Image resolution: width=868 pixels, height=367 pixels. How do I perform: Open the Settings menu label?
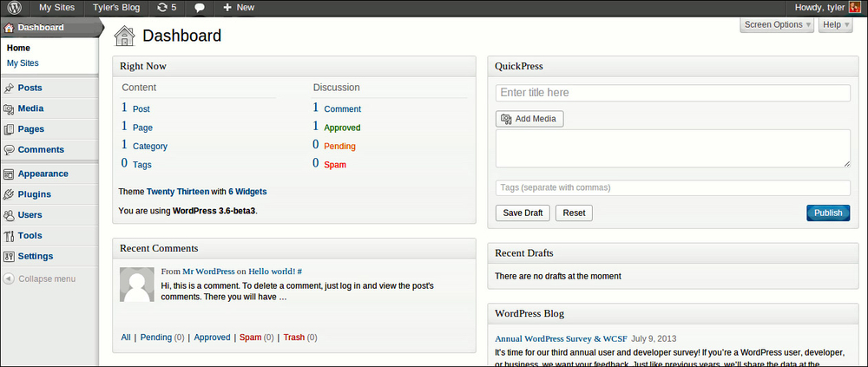click(x=36, y=256)
